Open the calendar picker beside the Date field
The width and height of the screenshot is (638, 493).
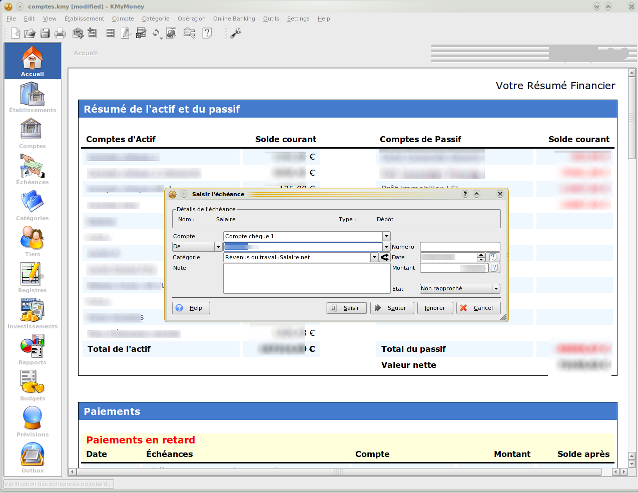(493, 257)
